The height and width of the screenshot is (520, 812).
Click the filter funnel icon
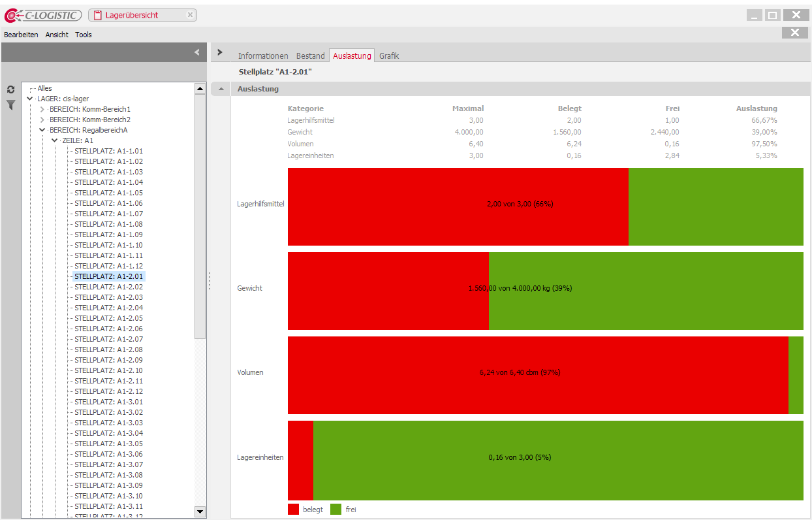coord(10,105)
